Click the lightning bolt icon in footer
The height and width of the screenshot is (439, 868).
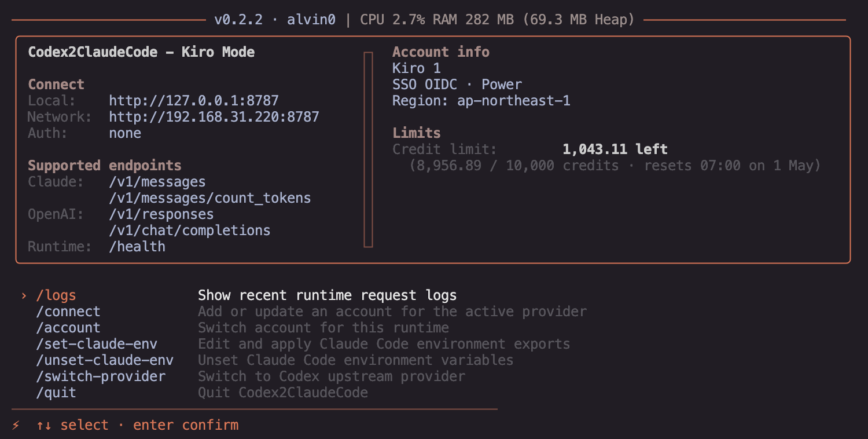tap(16, 425)
